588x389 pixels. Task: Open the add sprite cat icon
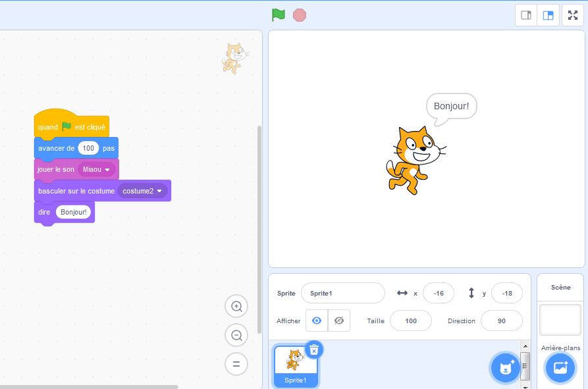(x=504, y=368)
